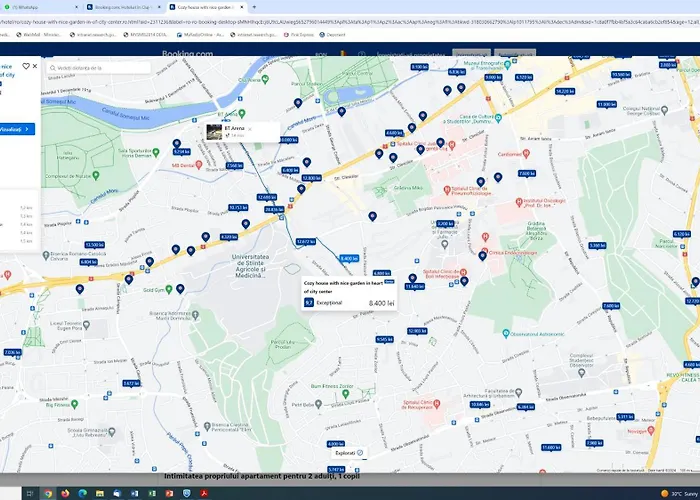700x500 pixels.
Task: Click the distance search input field
Action: [100, 68]
